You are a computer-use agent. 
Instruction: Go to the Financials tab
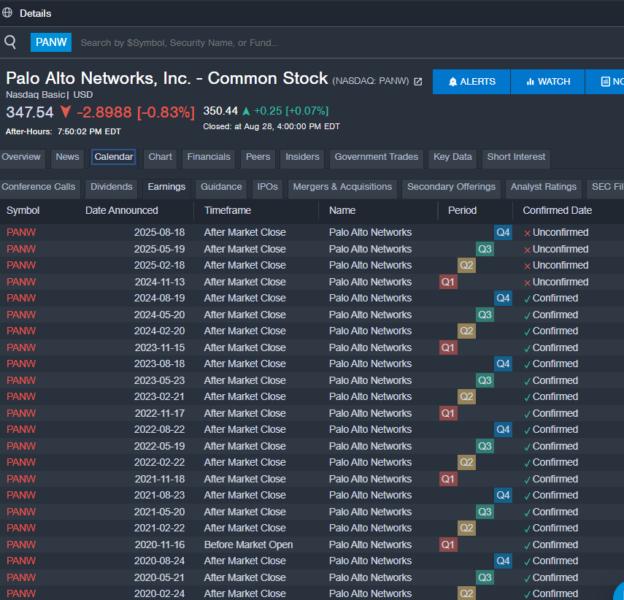(209, 157)
